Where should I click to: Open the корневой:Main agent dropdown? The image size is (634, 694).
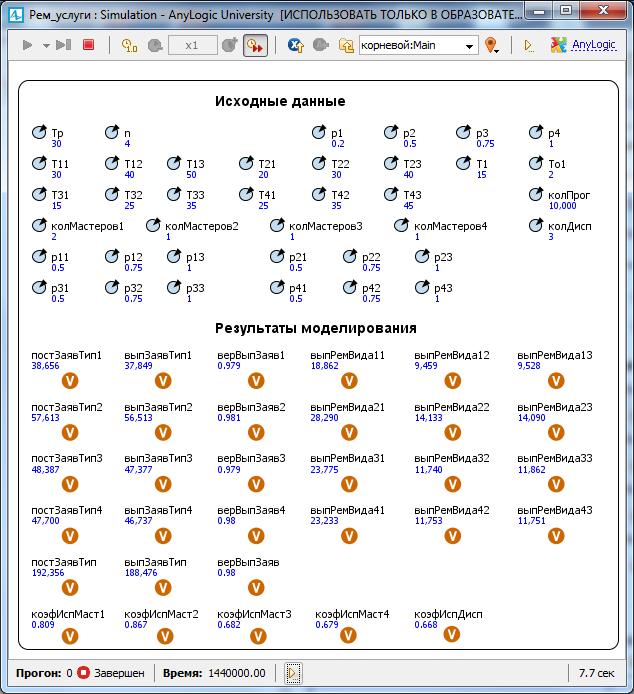click(x=418, y=45)
